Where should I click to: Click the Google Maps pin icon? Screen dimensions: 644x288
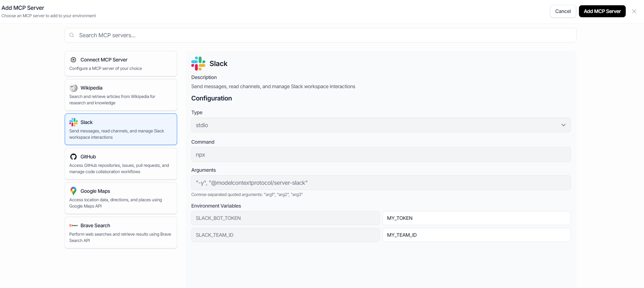coord(73,191)
